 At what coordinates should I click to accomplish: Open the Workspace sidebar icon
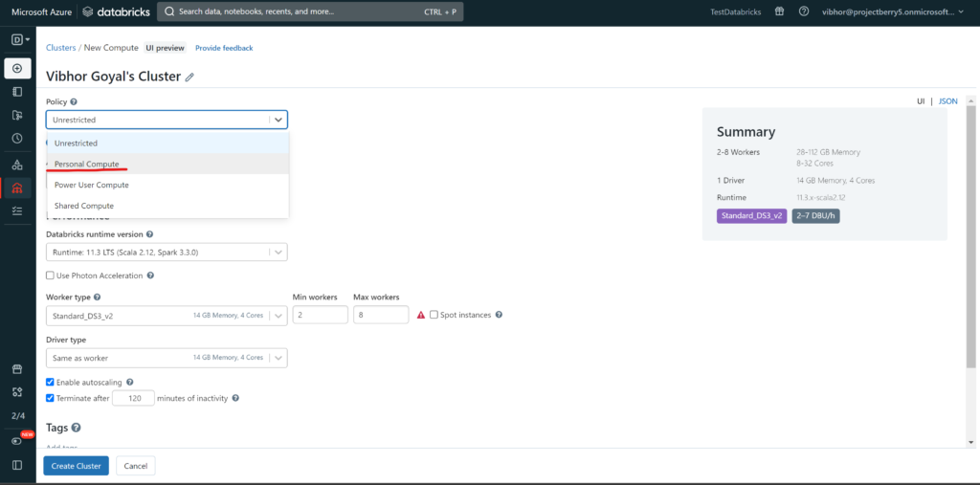click(17, 92)
